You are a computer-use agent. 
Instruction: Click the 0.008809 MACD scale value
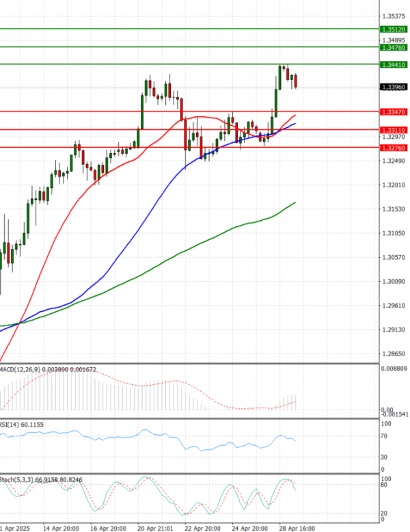tap(394, 369)
